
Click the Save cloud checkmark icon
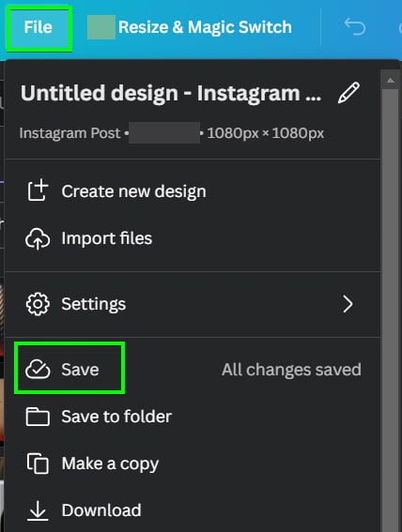[x=38, y=369]
